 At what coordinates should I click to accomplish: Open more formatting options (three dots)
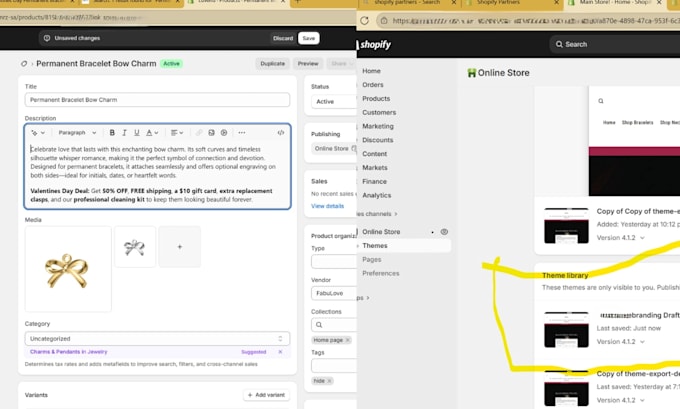coord(242,133)
